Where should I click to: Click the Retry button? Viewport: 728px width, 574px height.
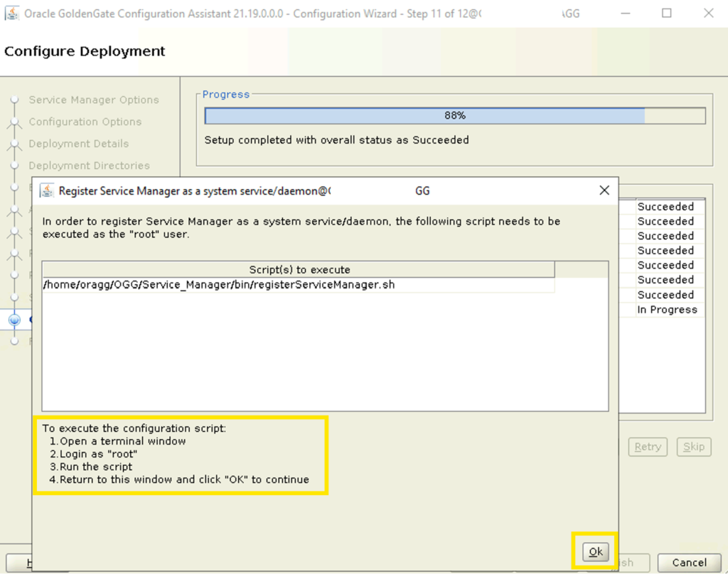(x=648, y=447)
